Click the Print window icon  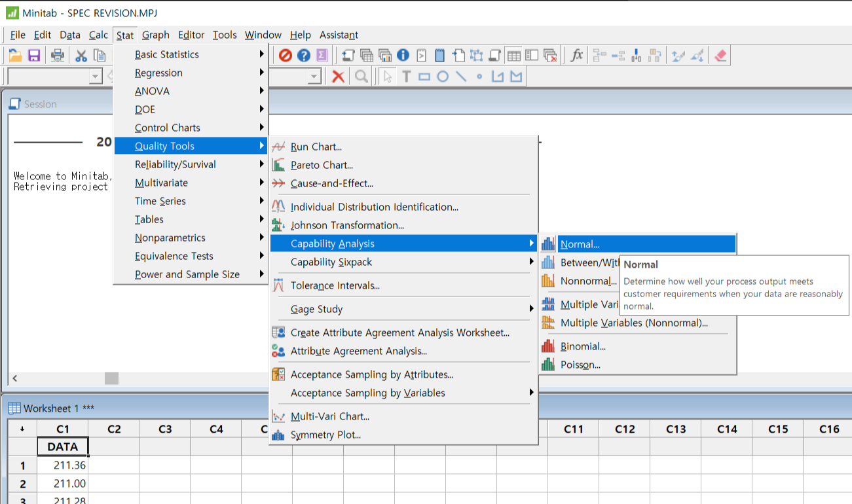[x=58, y=56]
